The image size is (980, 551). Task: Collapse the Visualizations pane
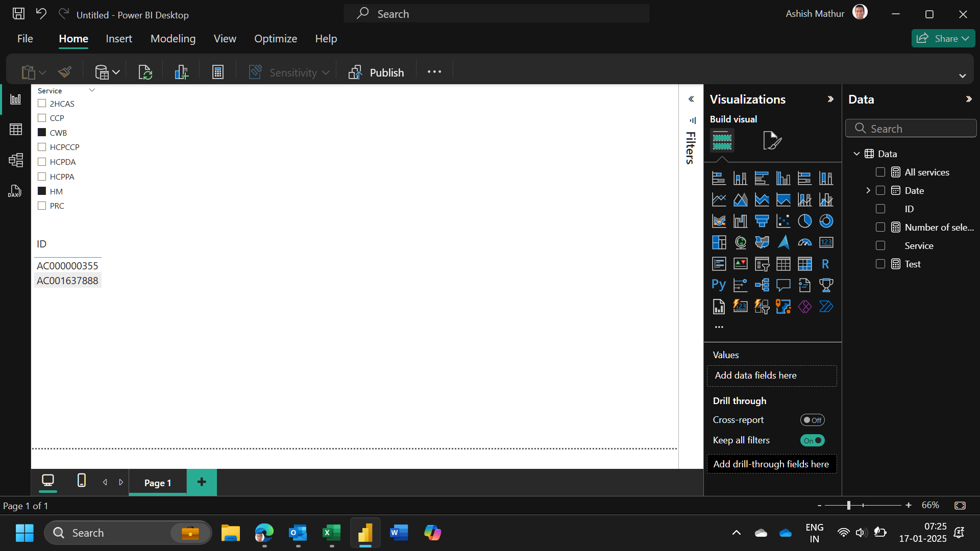point(830,99)
